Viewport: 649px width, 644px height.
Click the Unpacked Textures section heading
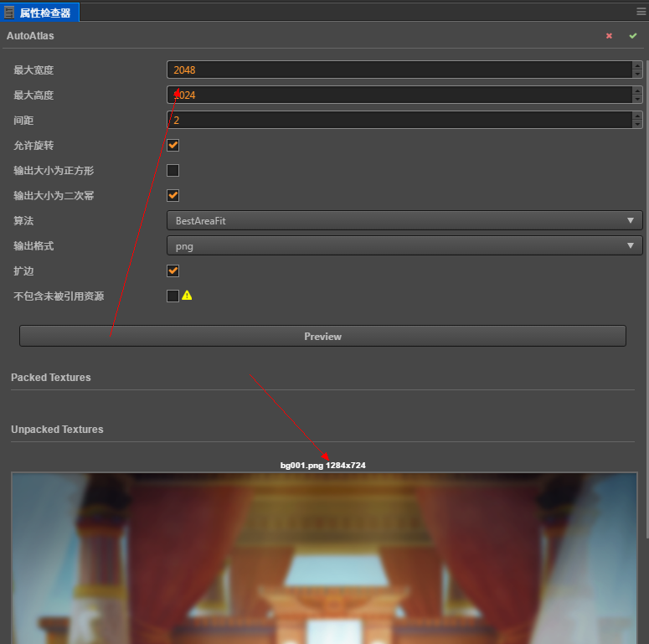point(57,430)
